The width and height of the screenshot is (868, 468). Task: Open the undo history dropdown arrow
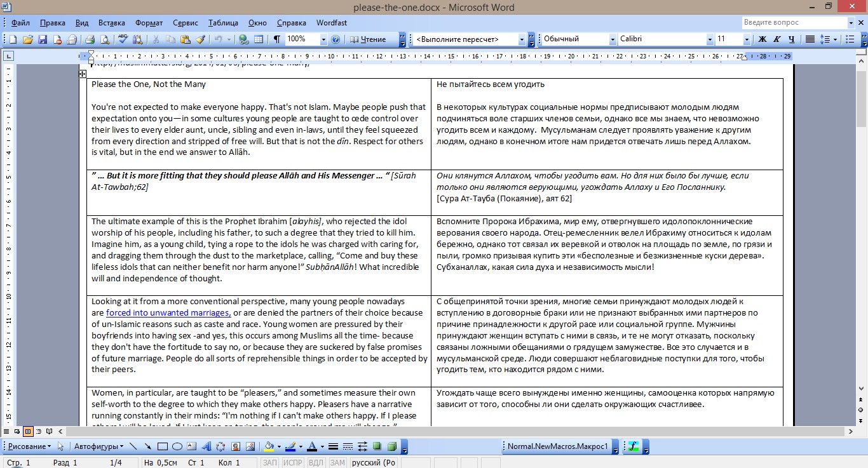click(x=229, y=39)
